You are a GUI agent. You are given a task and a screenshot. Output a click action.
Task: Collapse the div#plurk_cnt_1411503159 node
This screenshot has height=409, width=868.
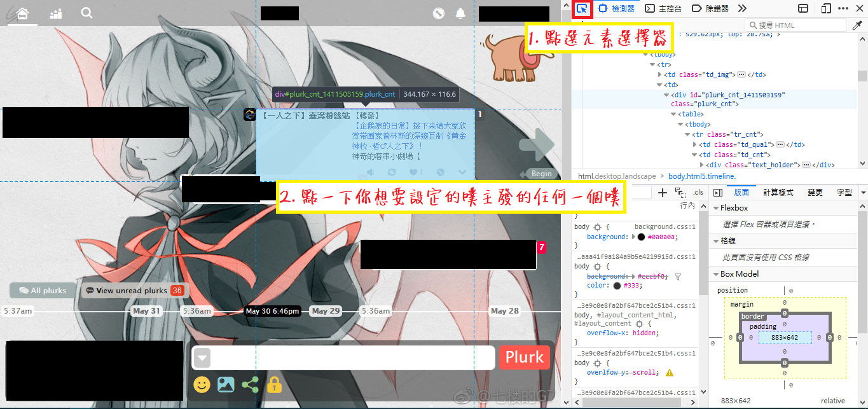[667, 95]
